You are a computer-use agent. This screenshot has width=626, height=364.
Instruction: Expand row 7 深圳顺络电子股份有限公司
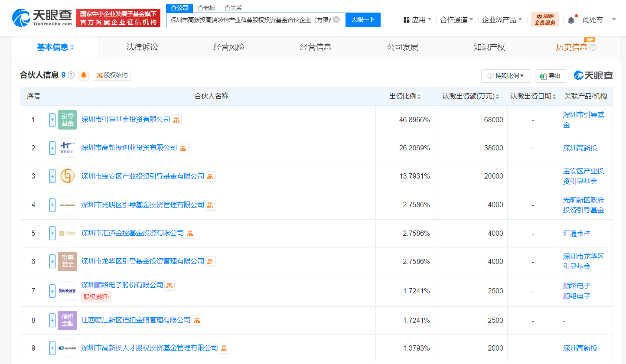coord(52,291)
